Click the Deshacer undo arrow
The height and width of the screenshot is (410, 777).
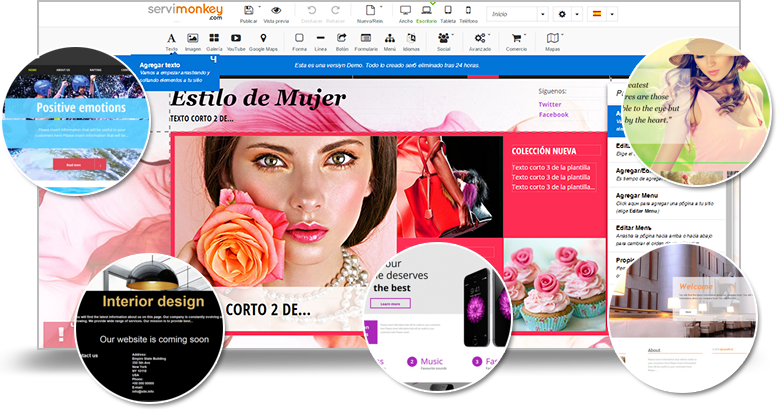pos(312,10)
